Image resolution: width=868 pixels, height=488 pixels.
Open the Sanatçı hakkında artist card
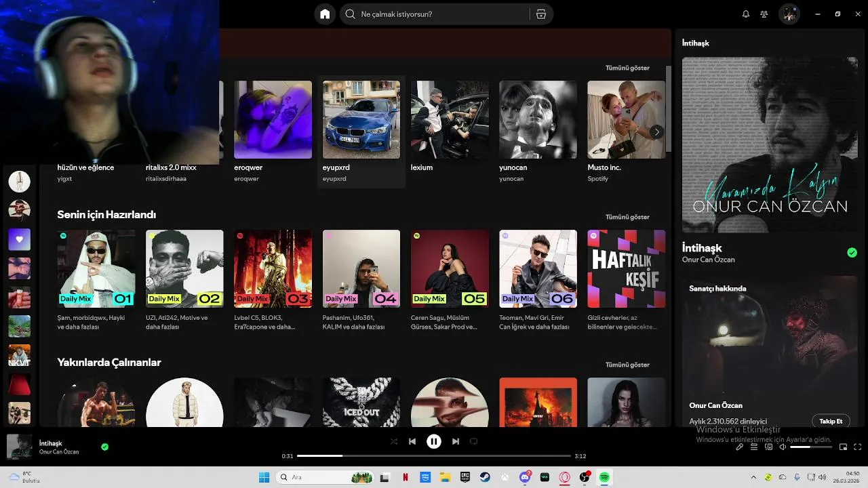point(770,351)
